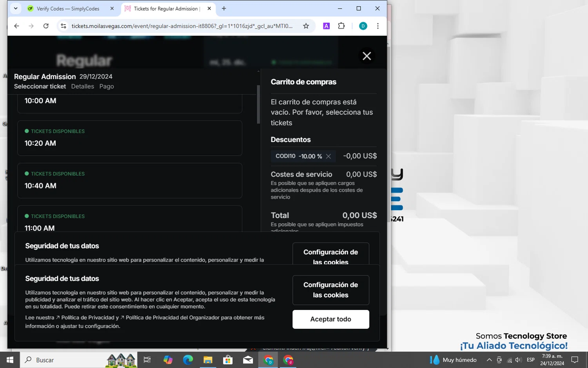Screen dimensions: 588x368
Task: Open the Política de Privacidad del Organizador link
Action: coord(170,318)
